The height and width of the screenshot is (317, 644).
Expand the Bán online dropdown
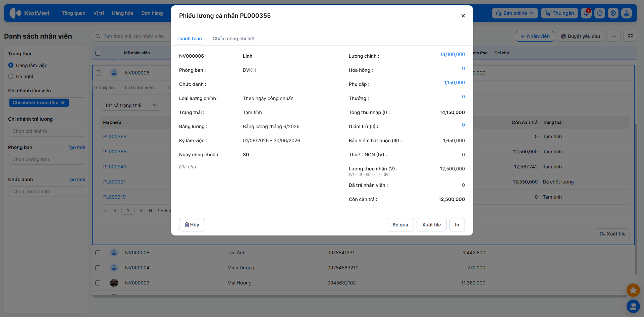pos(515,13)
